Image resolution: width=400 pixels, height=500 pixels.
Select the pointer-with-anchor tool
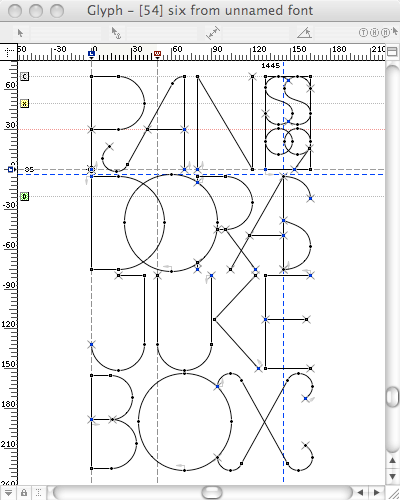point(116,33)
